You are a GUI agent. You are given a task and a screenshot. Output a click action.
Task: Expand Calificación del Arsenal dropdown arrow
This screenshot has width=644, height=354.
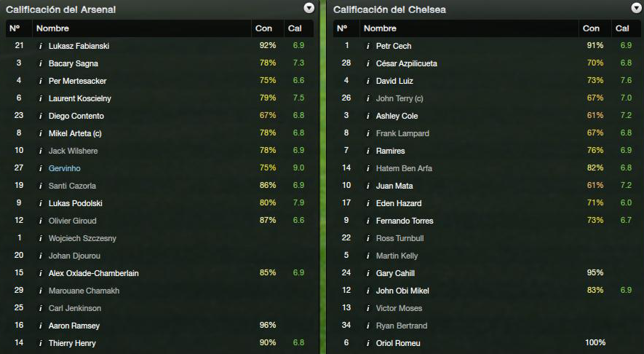pyautogui.click(x=309, y=8)
